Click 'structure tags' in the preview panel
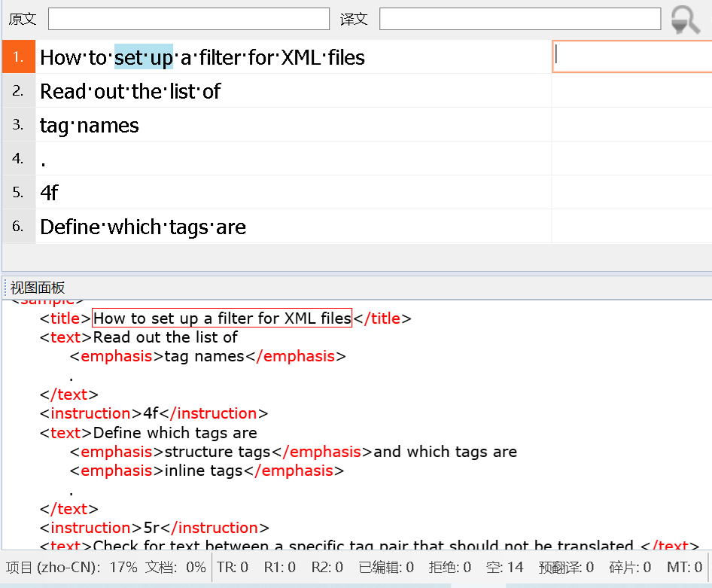 (218, 452)
